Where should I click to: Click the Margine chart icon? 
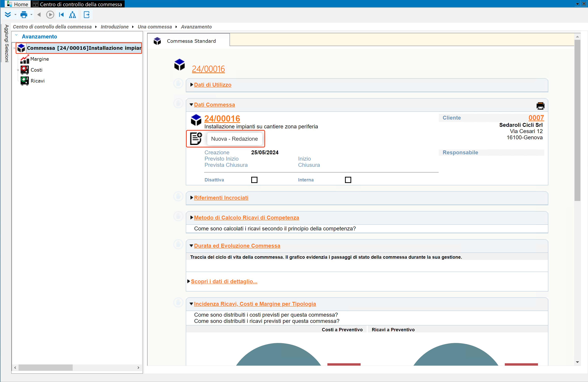(24, 59)
